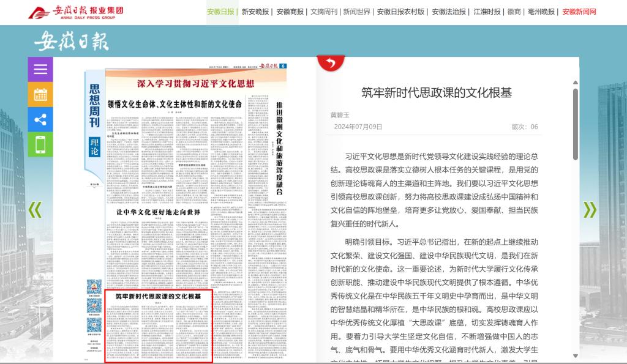
Task: Open the 江淮时报 link
Action: (x=487, y=12)
